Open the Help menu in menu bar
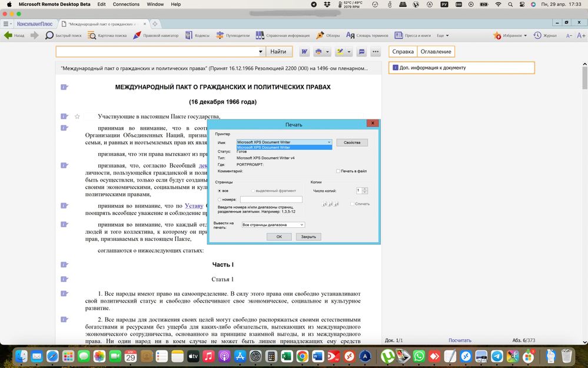The height and width of the screenshot is (368, 588). coord(176,4)
